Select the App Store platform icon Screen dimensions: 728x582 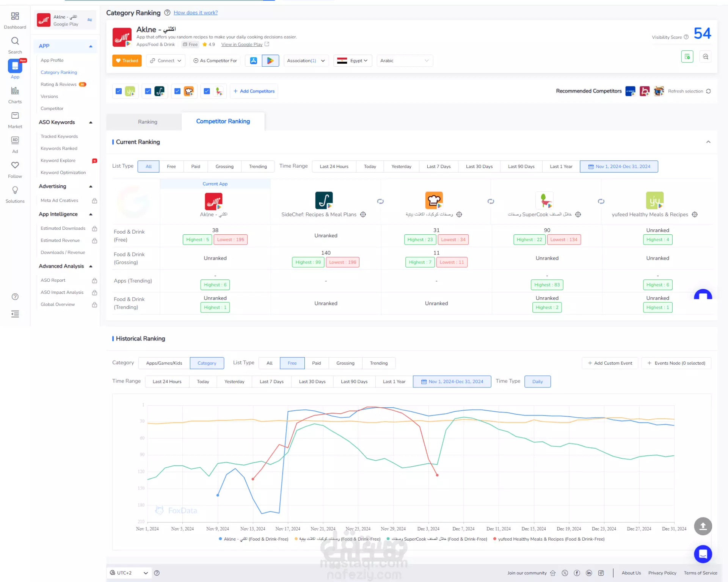pyautogui.click(x=253, y=61)
